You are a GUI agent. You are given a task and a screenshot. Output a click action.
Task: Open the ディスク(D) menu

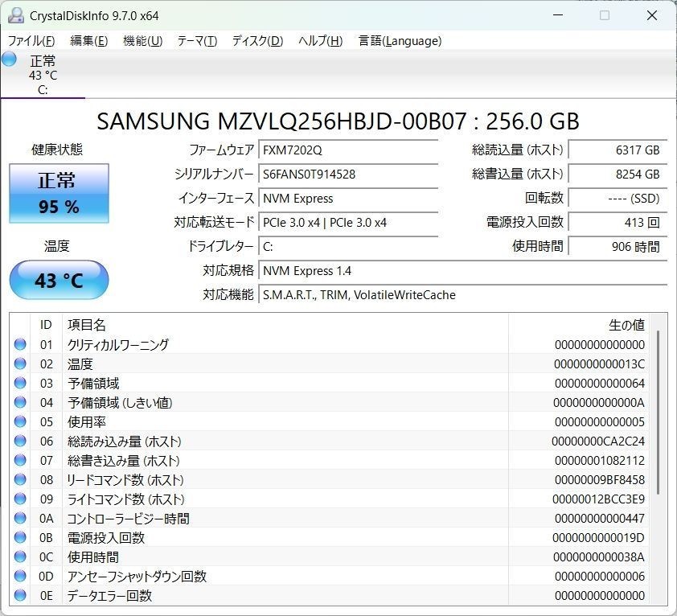[257, 41]
